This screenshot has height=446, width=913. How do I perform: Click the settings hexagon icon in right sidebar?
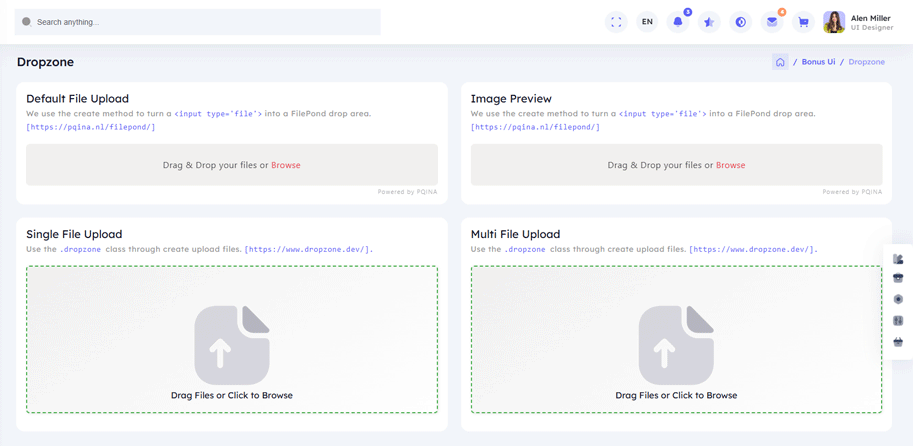pos(898,299)
